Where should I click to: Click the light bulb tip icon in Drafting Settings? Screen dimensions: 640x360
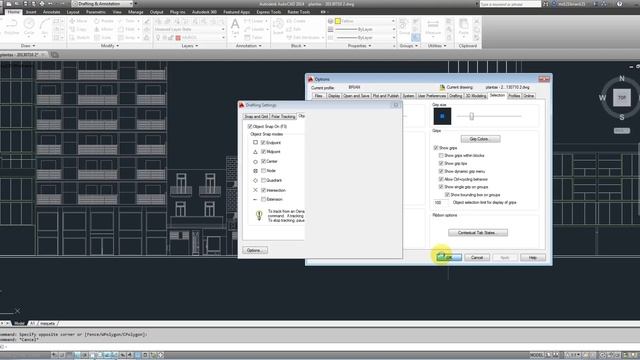pos(259,215)
